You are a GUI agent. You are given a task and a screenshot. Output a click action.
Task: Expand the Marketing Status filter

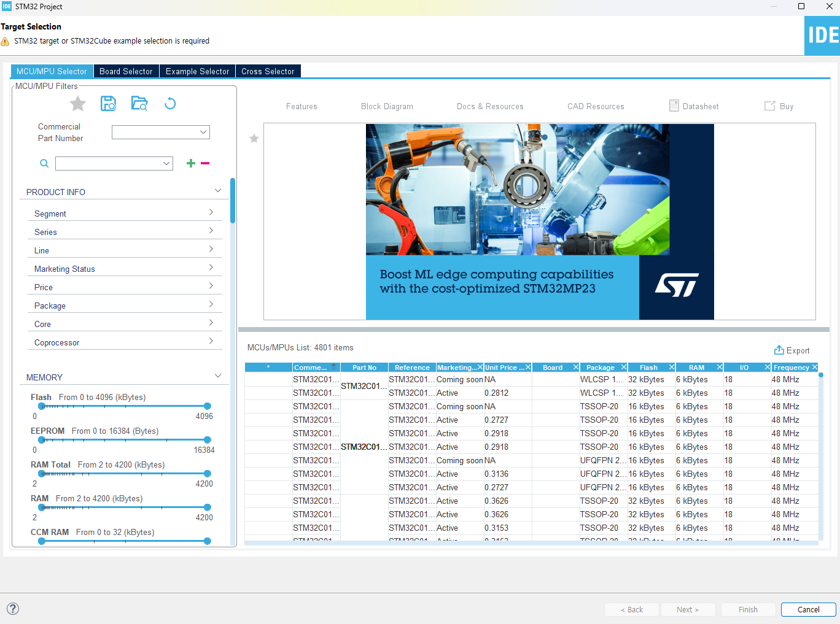(211, 268)
